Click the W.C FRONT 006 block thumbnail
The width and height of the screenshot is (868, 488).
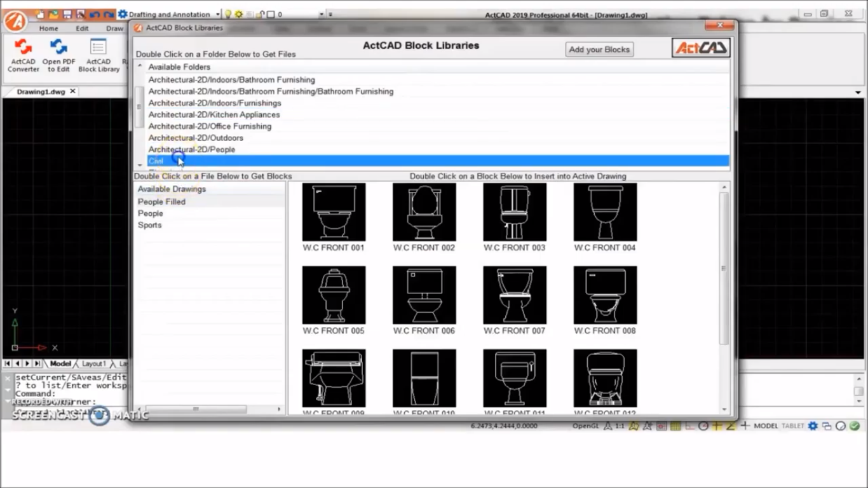click(424, 295)
